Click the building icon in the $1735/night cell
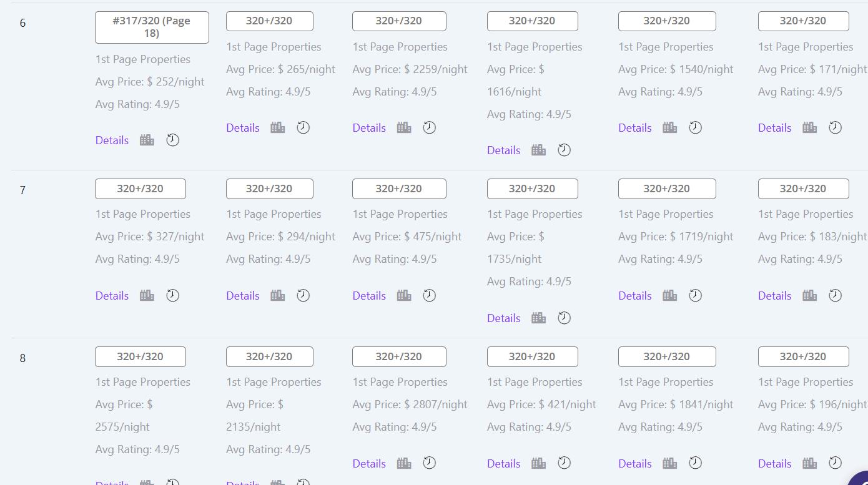868x485 pixels. click(539, 318)
